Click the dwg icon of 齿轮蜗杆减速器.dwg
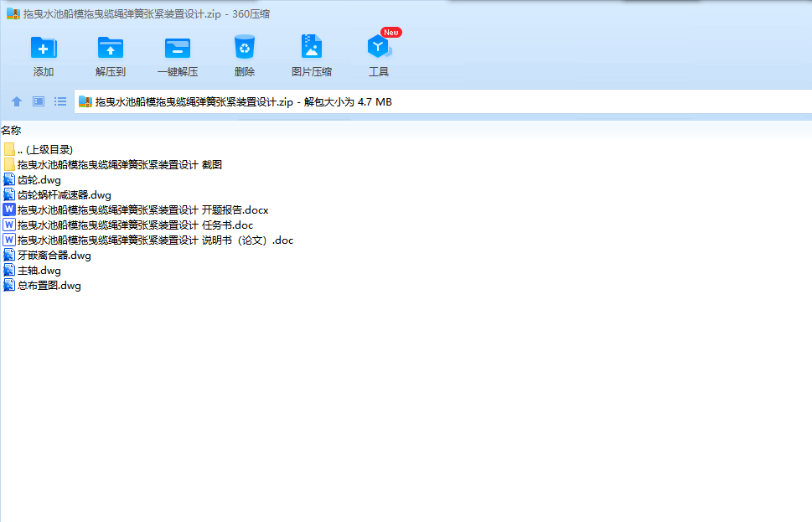 click(x=9, y=194)
